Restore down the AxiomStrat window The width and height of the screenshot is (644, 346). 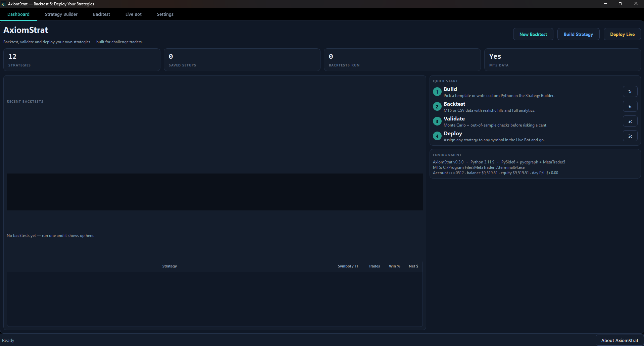(621, 4)
